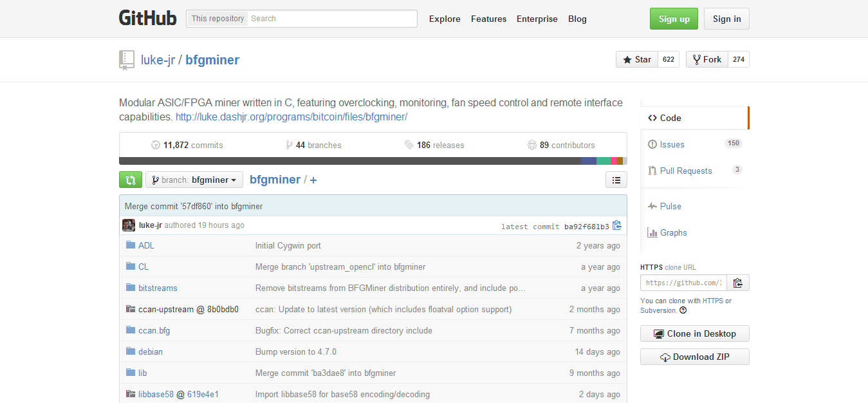The image size is (868, 403).
Task: View the 622 stargazers count
Action: click(669, 59)
